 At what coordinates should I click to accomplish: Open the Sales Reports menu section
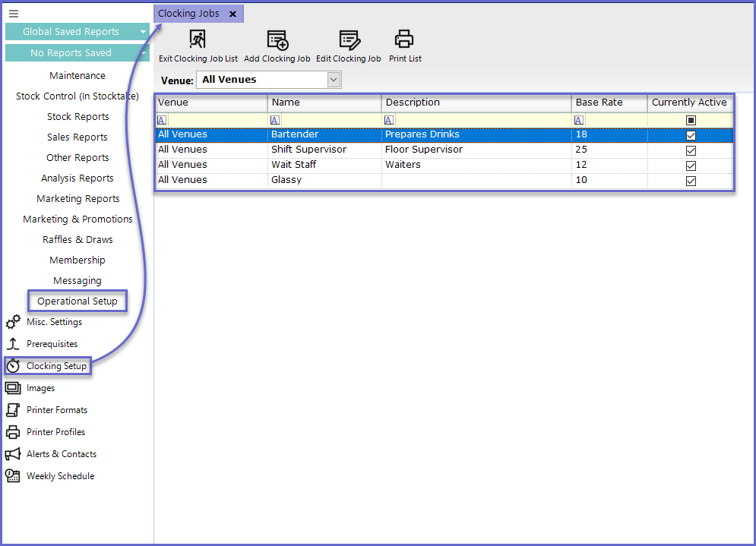click(77, 137)
